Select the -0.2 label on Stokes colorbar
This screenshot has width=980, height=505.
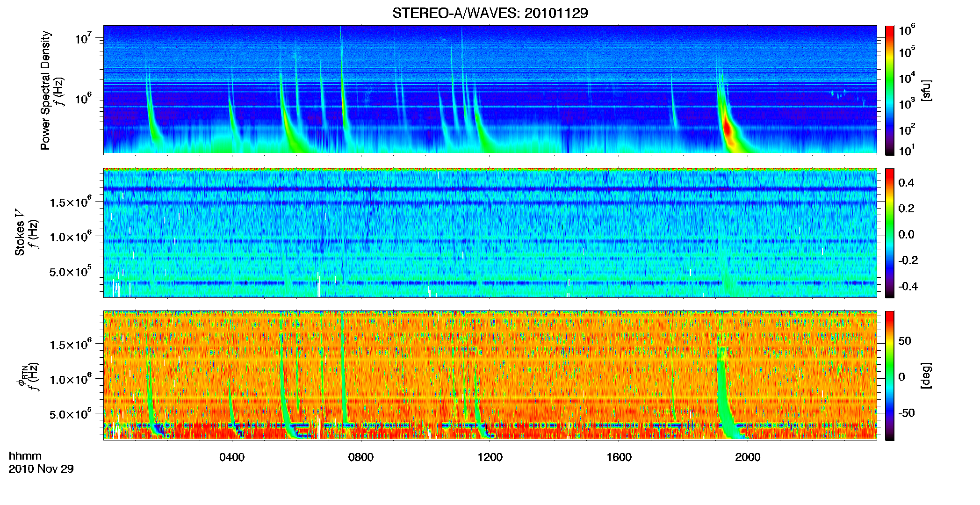[x=908, y=260]
